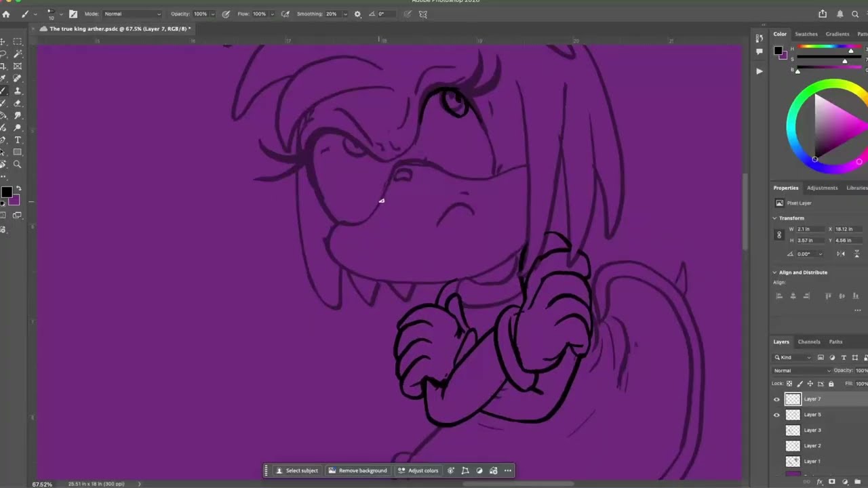Select the Frame tool
The height and width of the screenshot is (488, 868).
(x=18, y=66)
